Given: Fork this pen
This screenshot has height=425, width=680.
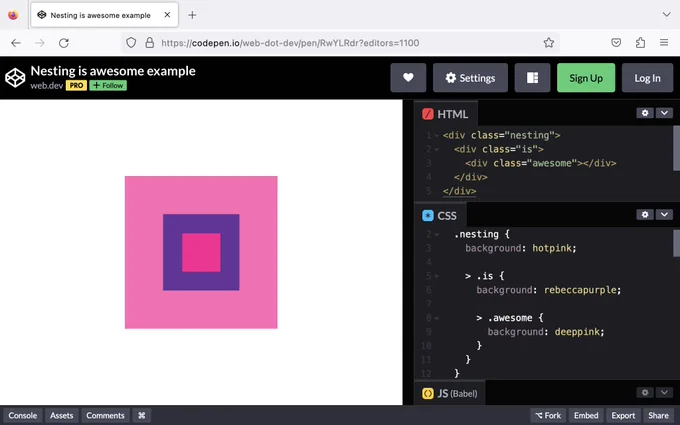Looking at the screenshot, I should (x=548, y=415).
